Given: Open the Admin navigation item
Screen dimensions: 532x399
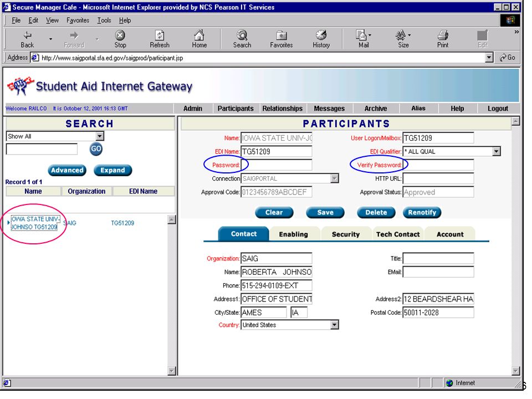Looking at the screenshot, I should (x=193, y=109).
